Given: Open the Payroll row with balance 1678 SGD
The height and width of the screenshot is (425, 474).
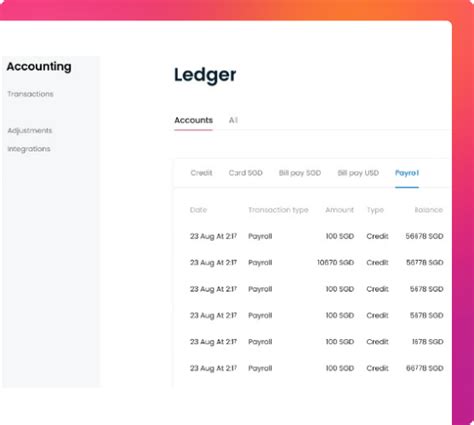Looking at the screenshot, I should pyautogui.click(x=316, y=342).
